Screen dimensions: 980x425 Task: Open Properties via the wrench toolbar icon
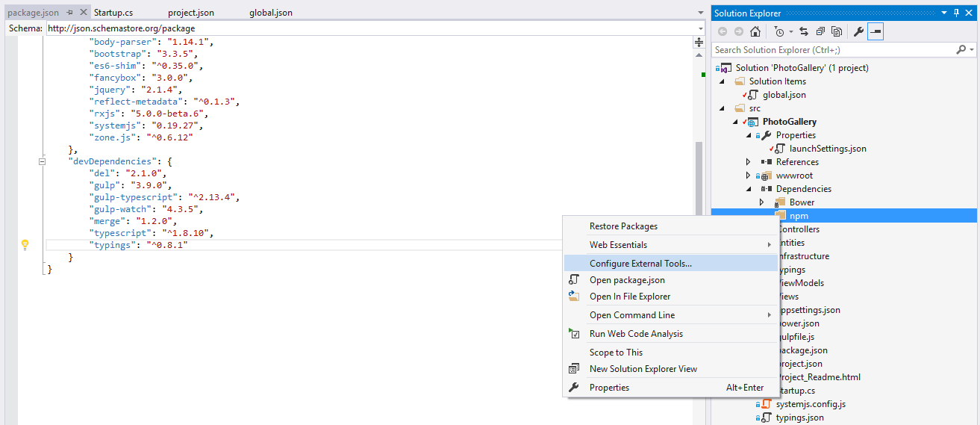point(858,31)
